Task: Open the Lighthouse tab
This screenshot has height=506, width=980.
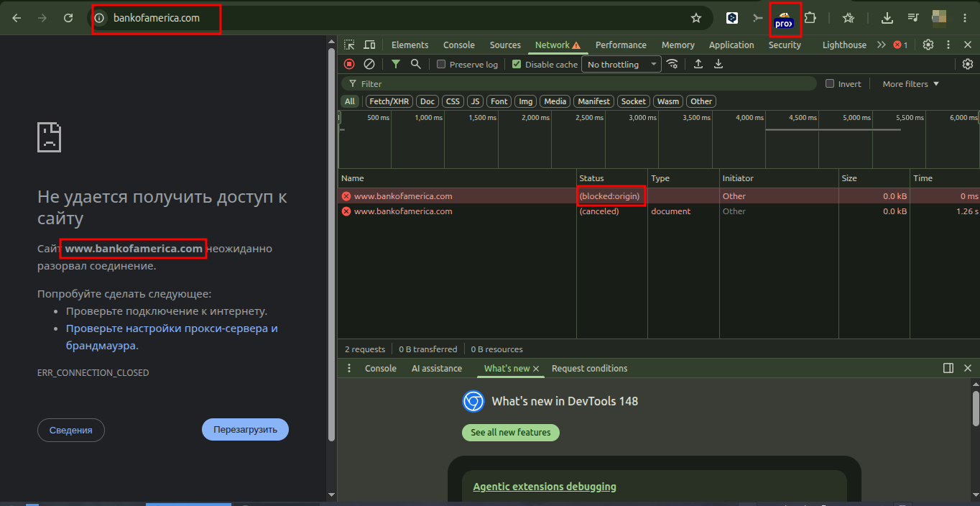Action: coord(844,45)
